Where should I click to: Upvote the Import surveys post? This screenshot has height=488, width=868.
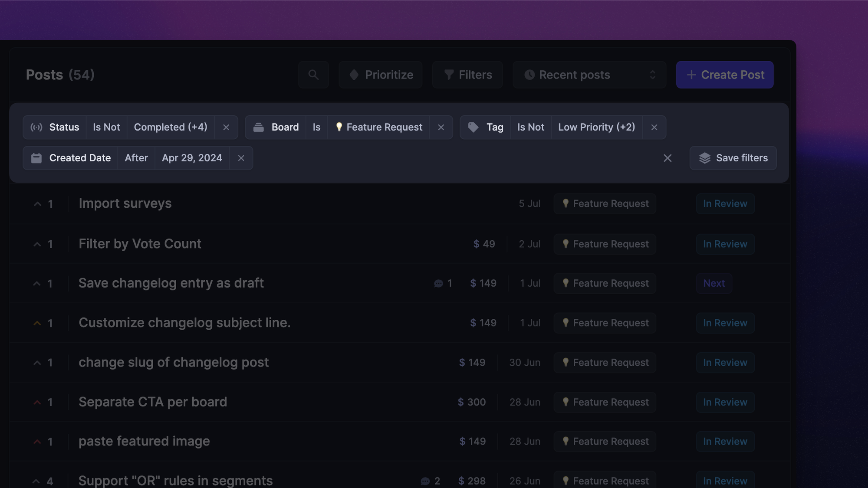tap(38, 204)
